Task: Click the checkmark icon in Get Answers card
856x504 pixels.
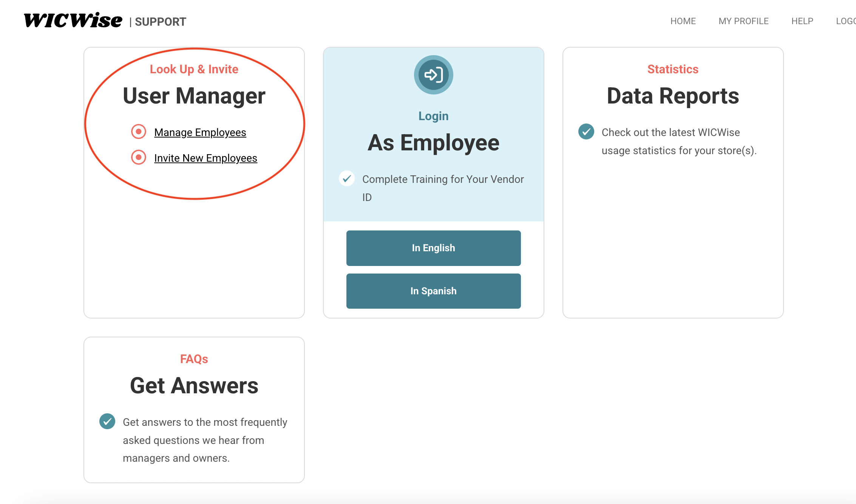Action: (107, 421)
